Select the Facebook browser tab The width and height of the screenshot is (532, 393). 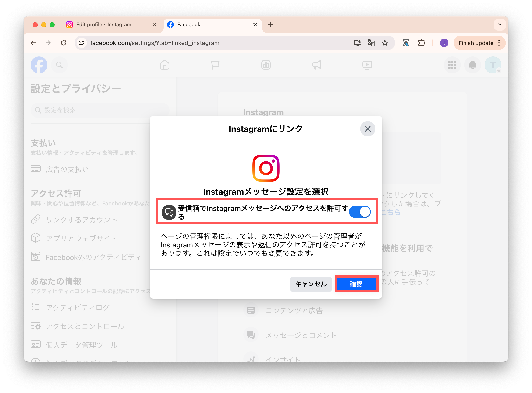tap(212, 24)
